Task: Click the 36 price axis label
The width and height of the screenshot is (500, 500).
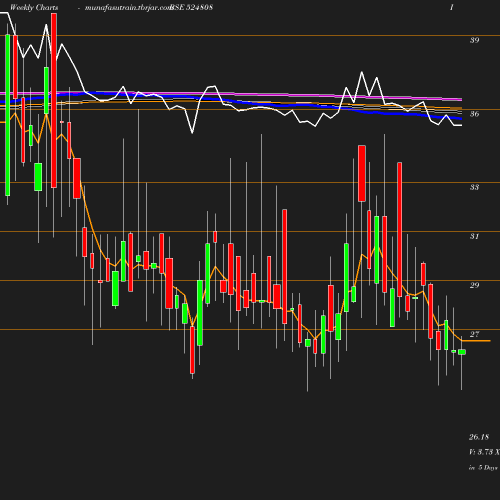Action: click(x=474, y=114)
